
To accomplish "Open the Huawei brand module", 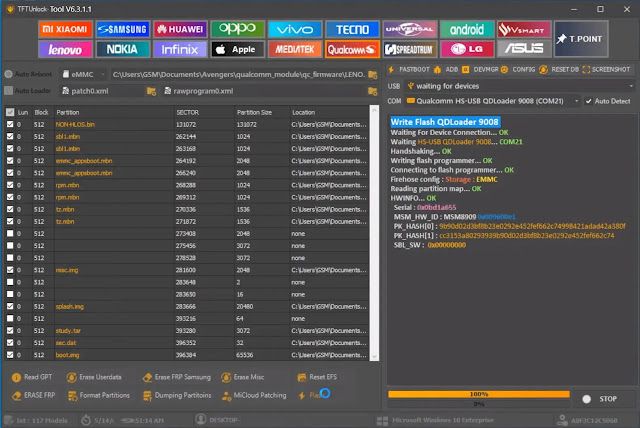I will coord(180,29).
